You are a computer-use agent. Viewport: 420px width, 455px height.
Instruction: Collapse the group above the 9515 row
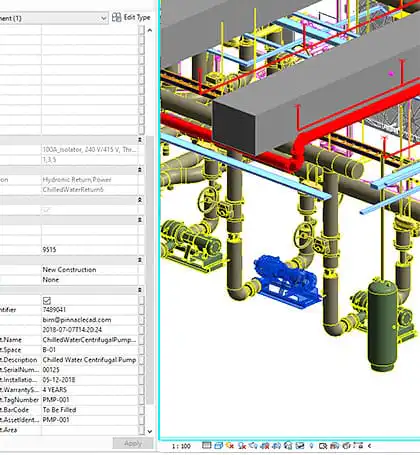pos(140,220)
